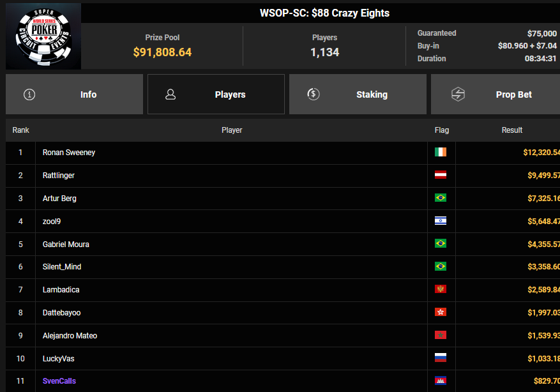
Task: Click the Israel flag in zool9's row
Action: [441, 221]
